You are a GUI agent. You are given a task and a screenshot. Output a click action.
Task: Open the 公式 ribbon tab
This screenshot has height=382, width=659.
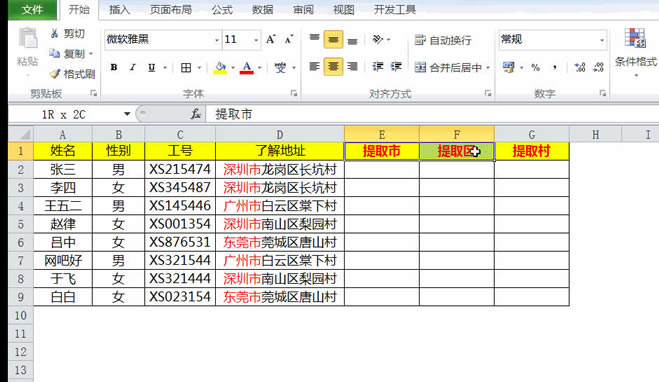[222, 10]
